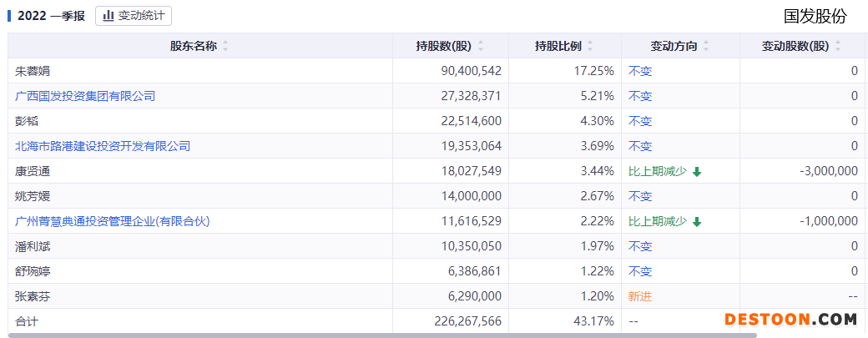The width and height of the screenshot is (868, 338).
Task: Sort by 变动方向 column arrows
Action: pos(706,46)
